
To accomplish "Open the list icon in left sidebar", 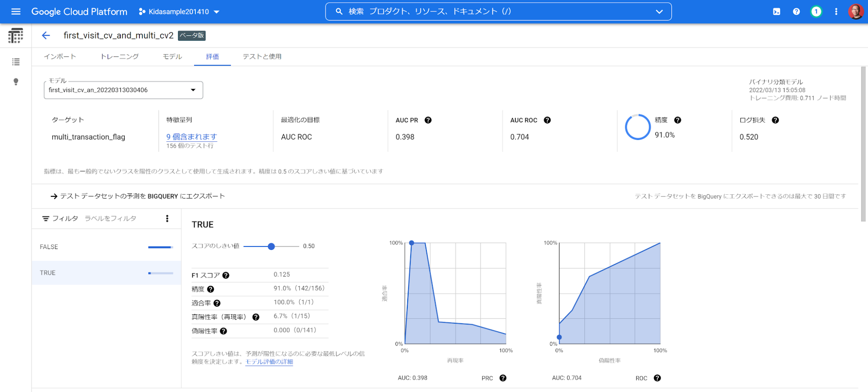I will 16,62.
